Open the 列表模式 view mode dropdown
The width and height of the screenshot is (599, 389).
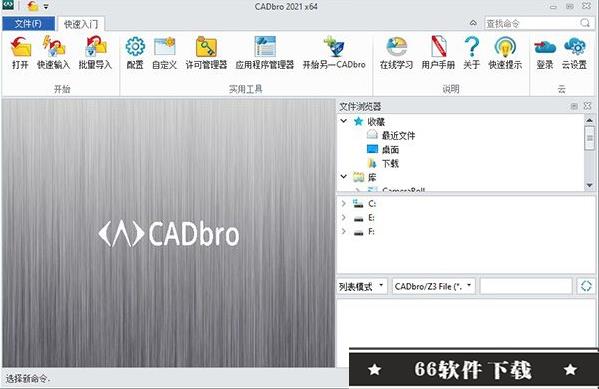[x=362, y=286]
